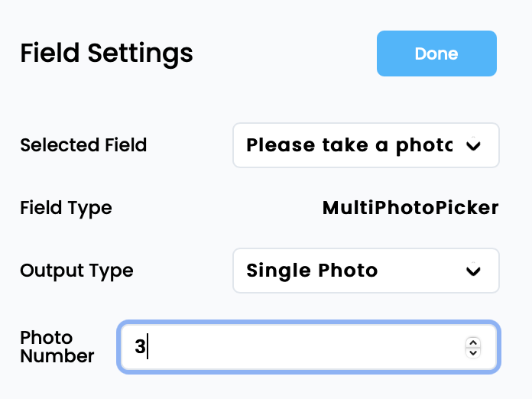Select the 'Please take a photo' text
Screen dimensions: 532x399
pos(349,145)
